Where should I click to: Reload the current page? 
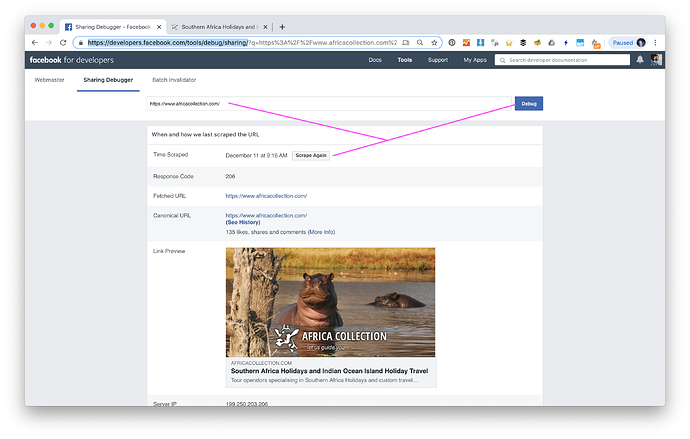click(63, 43)
